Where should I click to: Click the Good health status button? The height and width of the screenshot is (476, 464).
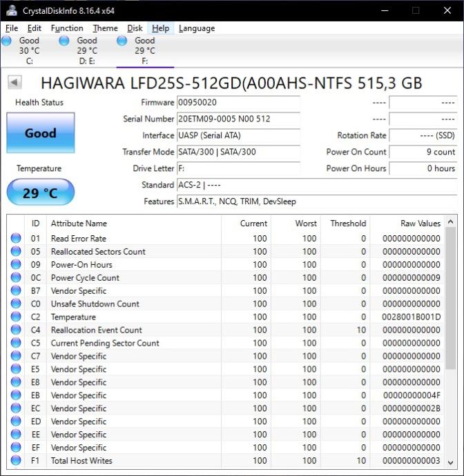click(x=40, y=133)
